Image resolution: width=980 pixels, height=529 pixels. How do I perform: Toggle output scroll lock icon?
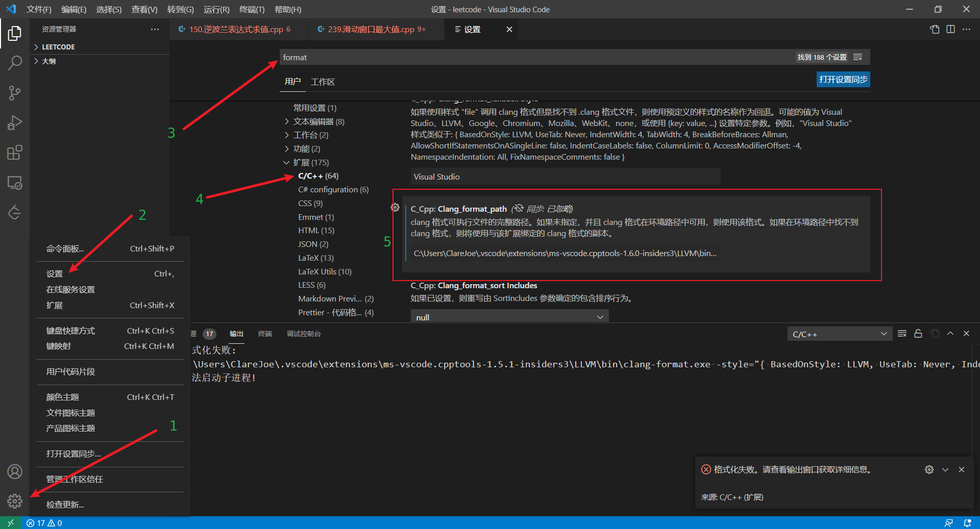coord(918,334)
